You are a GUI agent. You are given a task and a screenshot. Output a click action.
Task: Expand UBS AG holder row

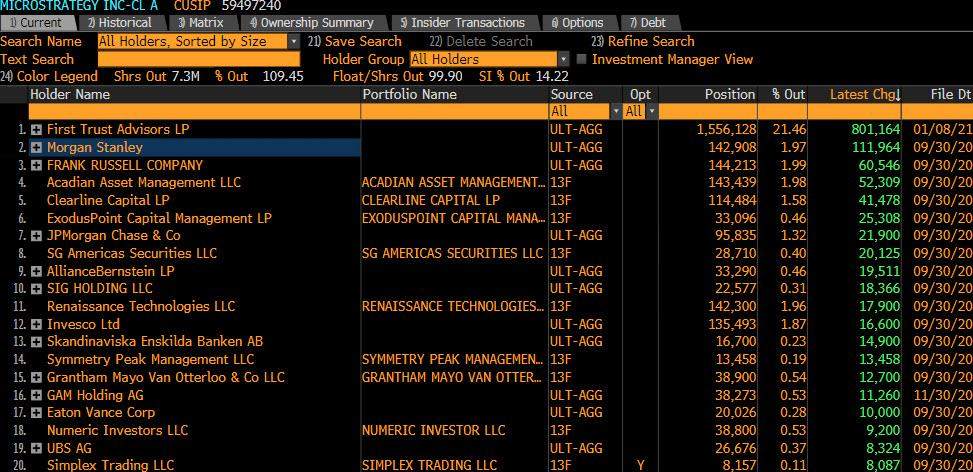click(x=36, y=448)
